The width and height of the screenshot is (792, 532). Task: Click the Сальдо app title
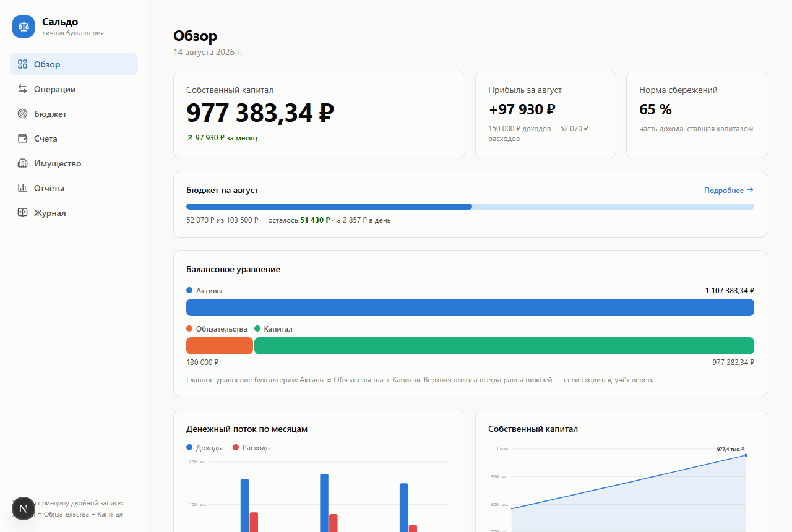tap(60, 22)
